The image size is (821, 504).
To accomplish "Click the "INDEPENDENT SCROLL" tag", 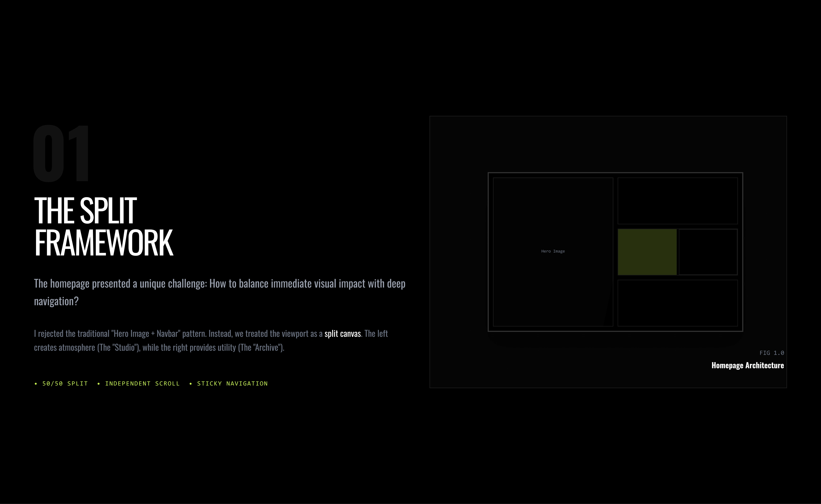I will tap(142, 384).
